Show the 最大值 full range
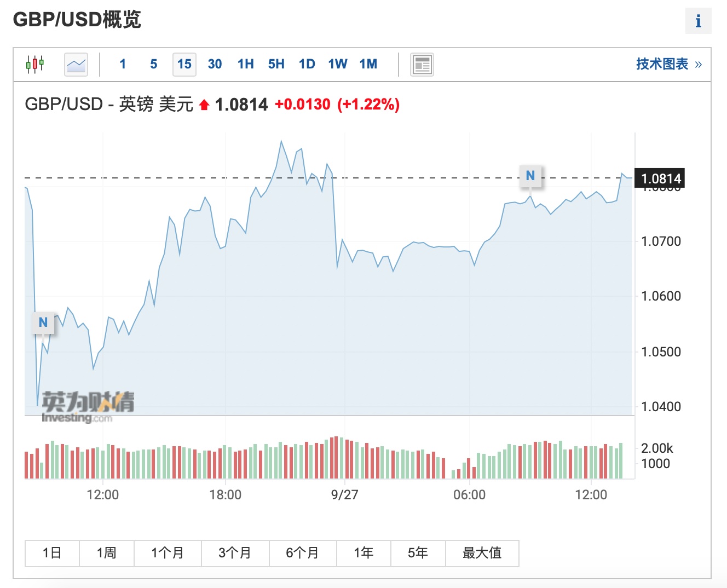 coord(482,553)
